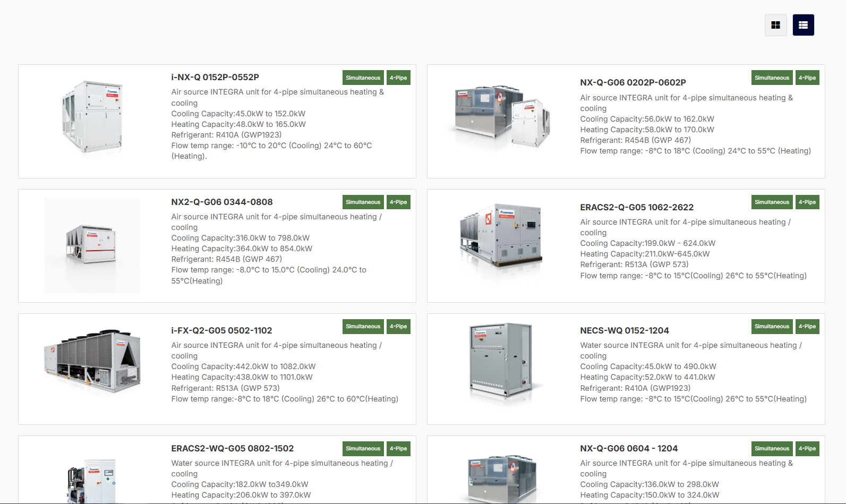Select text 'Heating Capacity:211.0kW-645.0kW'
846x504 pixels.
coord(645,254)
